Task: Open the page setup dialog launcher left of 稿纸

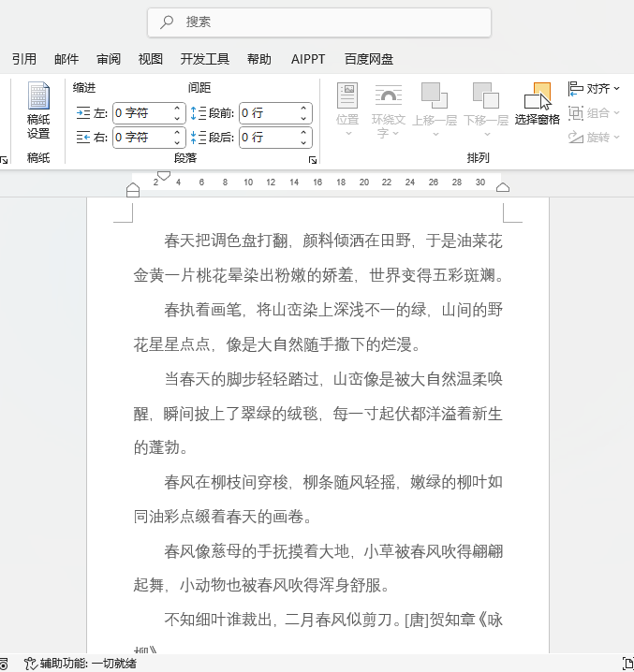Action: [x=4, y=160]
